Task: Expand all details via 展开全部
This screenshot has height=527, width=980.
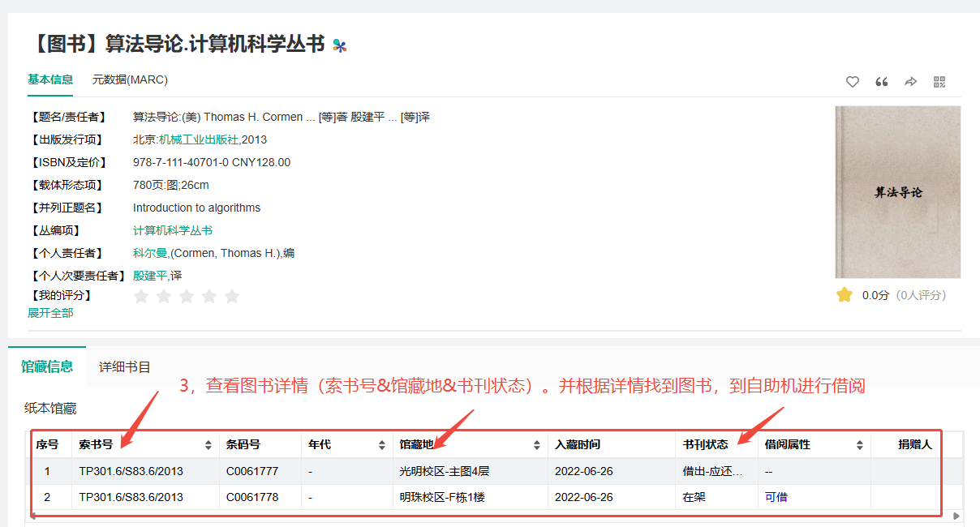Action: click(50, 313)
